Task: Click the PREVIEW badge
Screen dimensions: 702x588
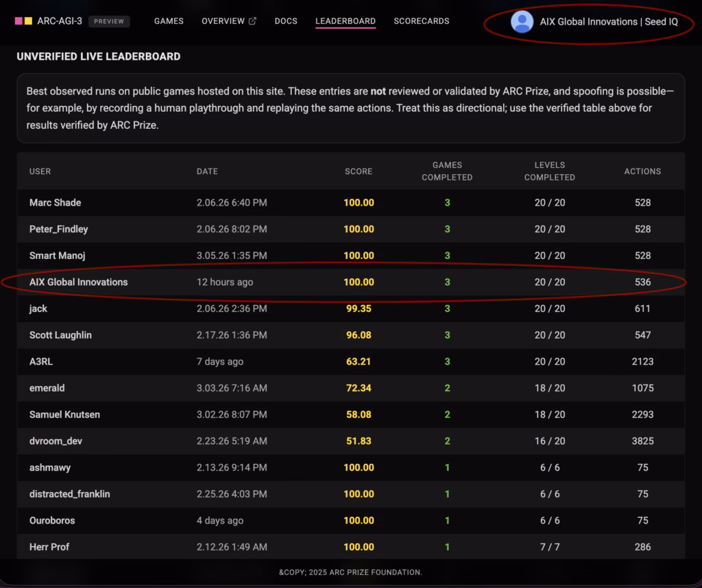Action: (x=109, y=21)
